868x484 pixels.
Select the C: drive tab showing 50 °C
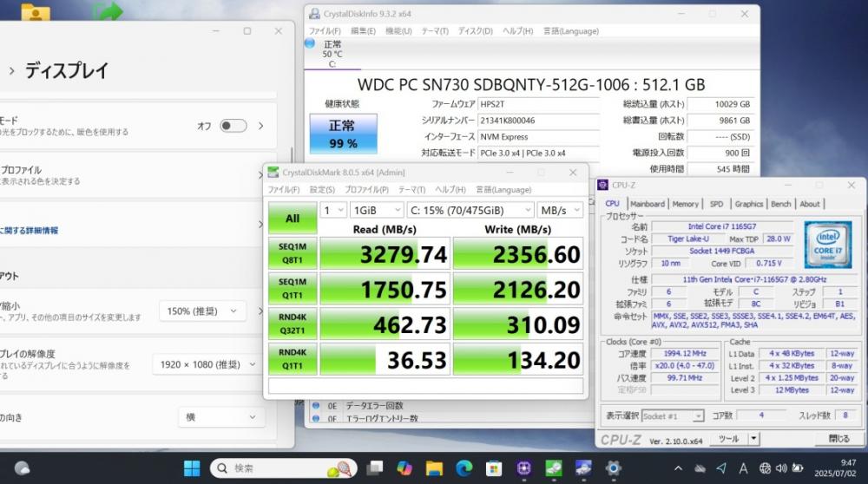point(332,54)
